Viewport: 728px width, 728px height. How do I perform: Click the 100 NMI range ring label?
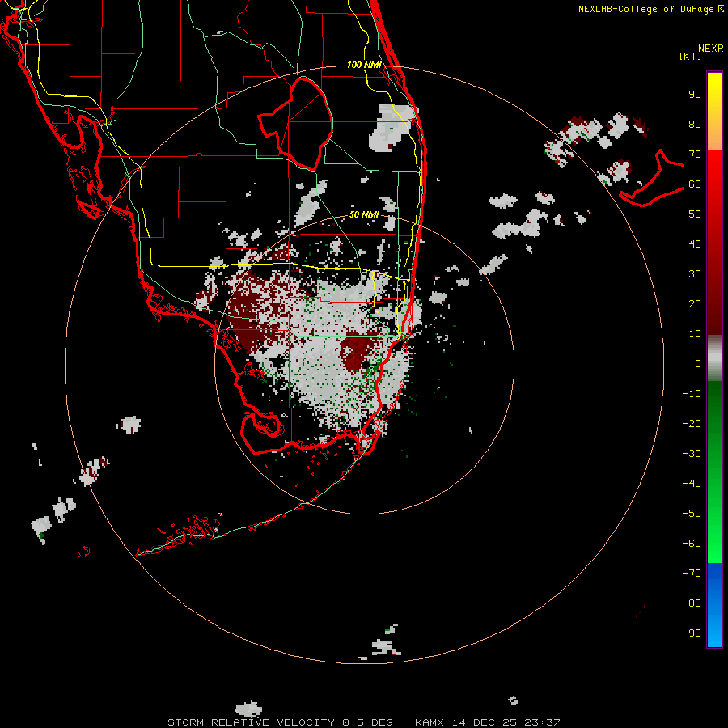coord(364,65)
